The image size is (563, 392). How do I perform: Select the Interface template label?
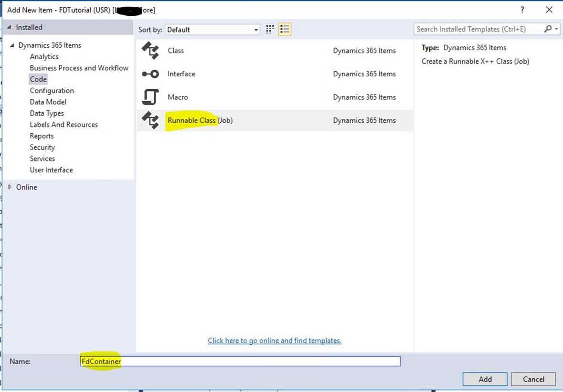181,74
